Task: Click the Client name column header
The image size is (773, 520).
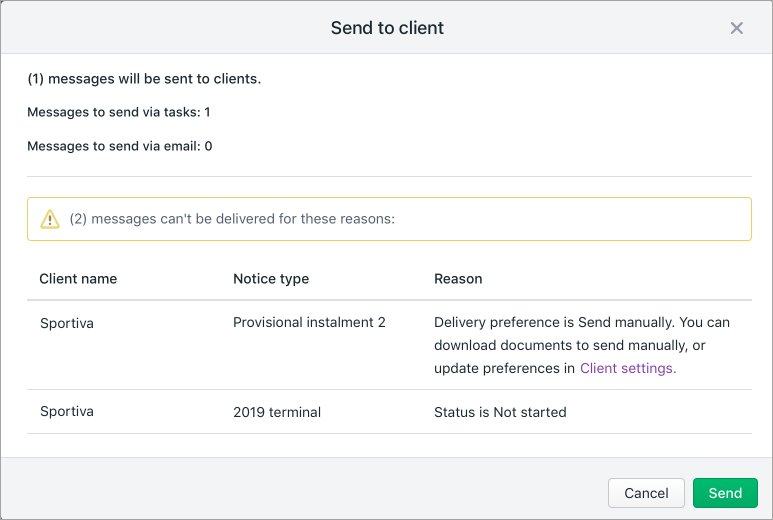Action: point(78,279)
